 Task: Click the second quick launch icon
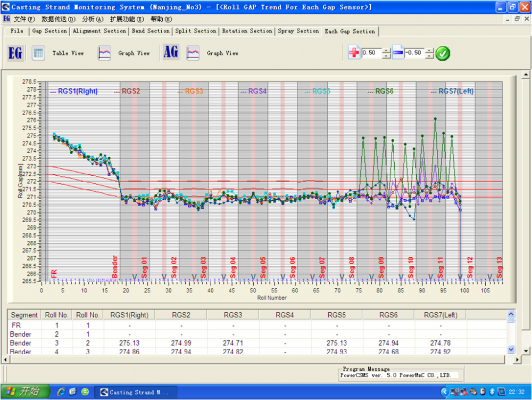click(x=72, y=392)
